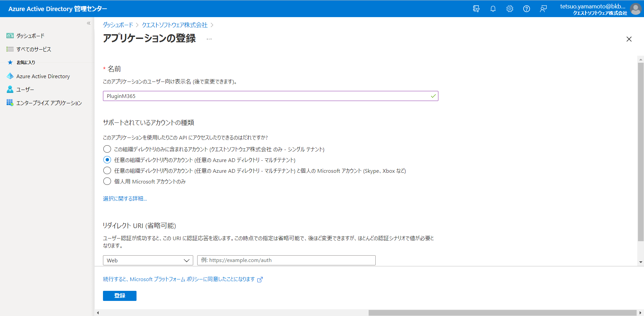
Task: Open ダッシュボード from sidebar
Action: coord(31,36)
